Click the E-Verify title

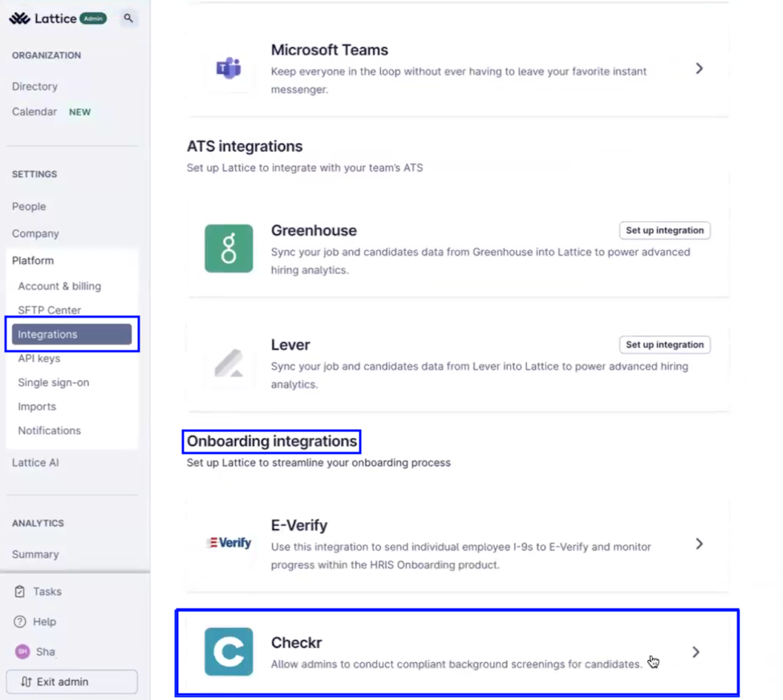[x=299, y=525]
